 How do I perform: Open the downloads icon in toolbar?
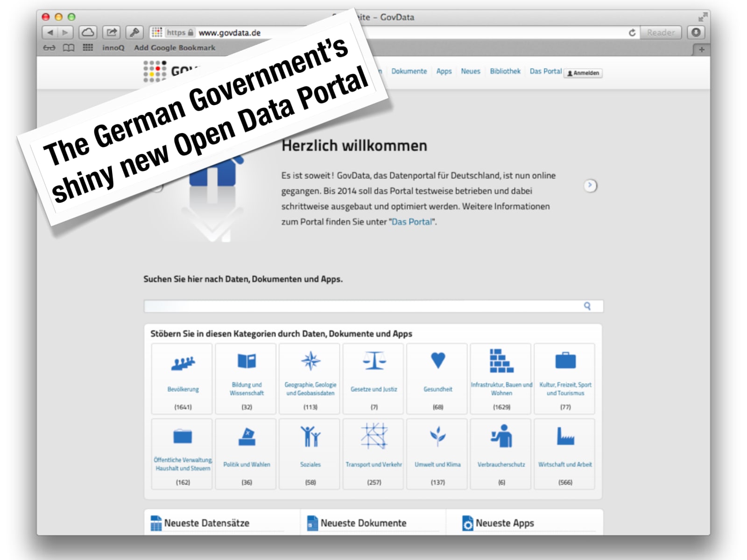(x=696, y=32)
